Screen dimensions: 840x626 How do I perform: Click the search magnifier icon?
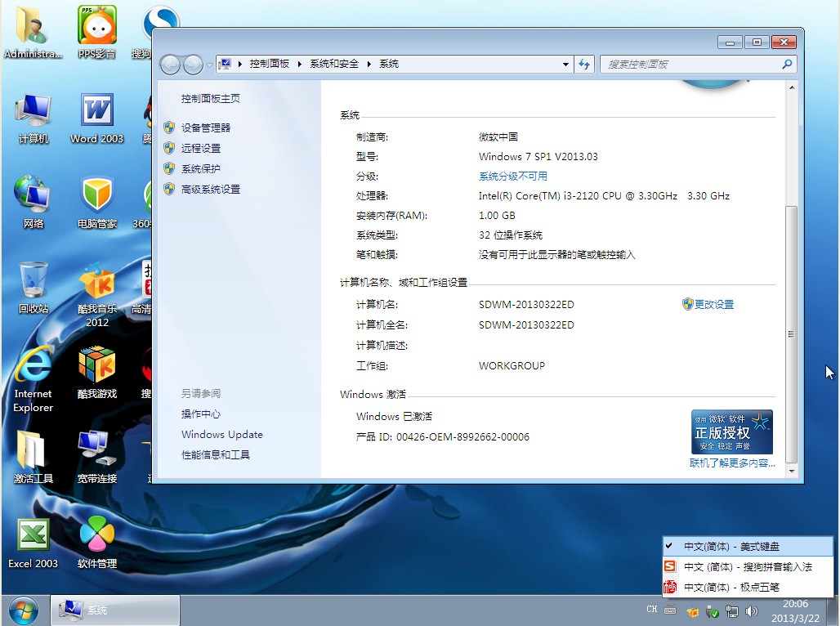point(787,65)
